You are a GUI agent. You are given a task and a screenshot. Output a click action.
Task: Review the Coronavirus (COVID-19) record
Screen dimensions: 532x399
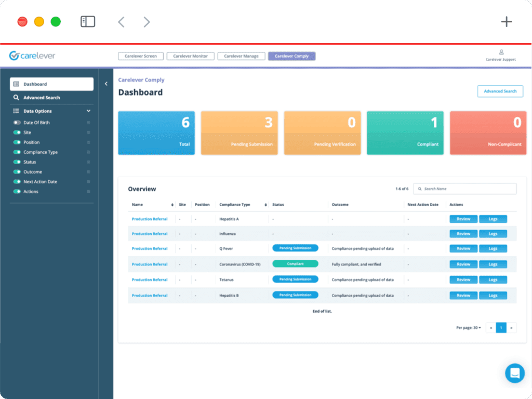tap(463, 264)
